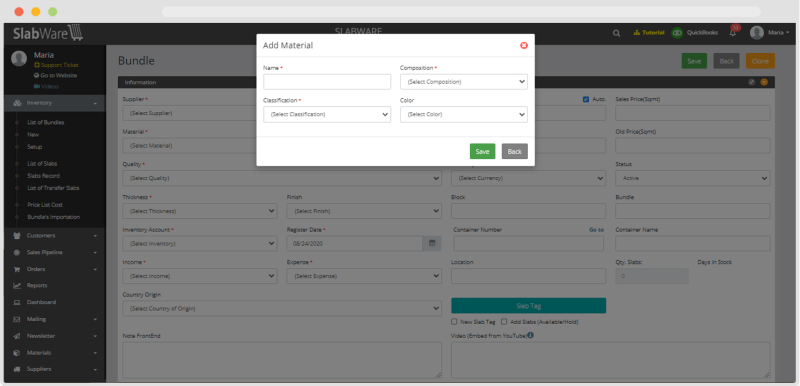Click the Name input field in dialog
800x386 pixels.
click(x=327, y=82)
